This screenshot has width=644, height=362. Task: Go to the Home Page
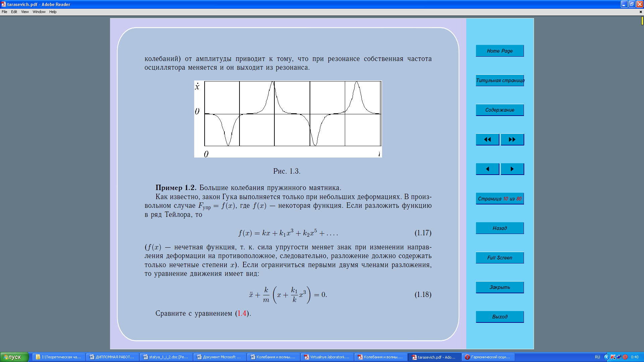click(x=499, y=51)
